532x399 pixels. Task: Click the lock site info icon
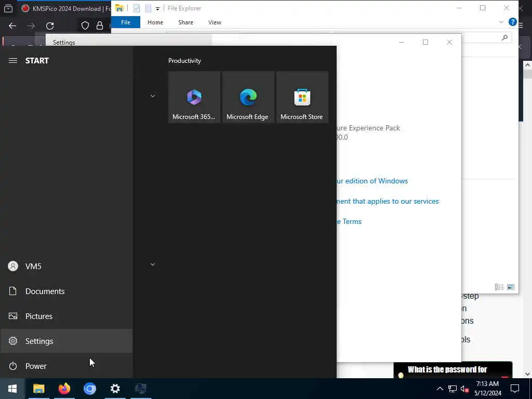click(x=100, y=26)
